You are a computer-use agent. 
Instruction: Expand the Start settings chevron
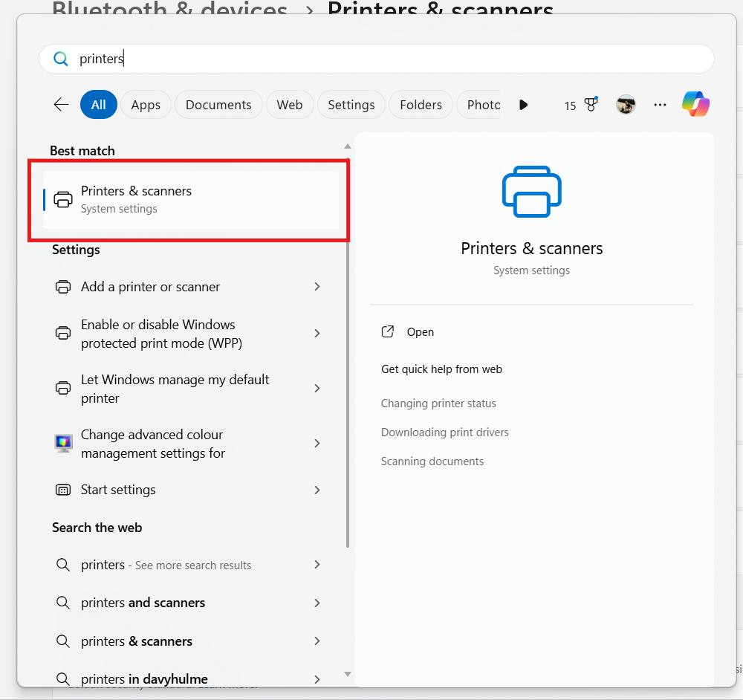(317, 490)
